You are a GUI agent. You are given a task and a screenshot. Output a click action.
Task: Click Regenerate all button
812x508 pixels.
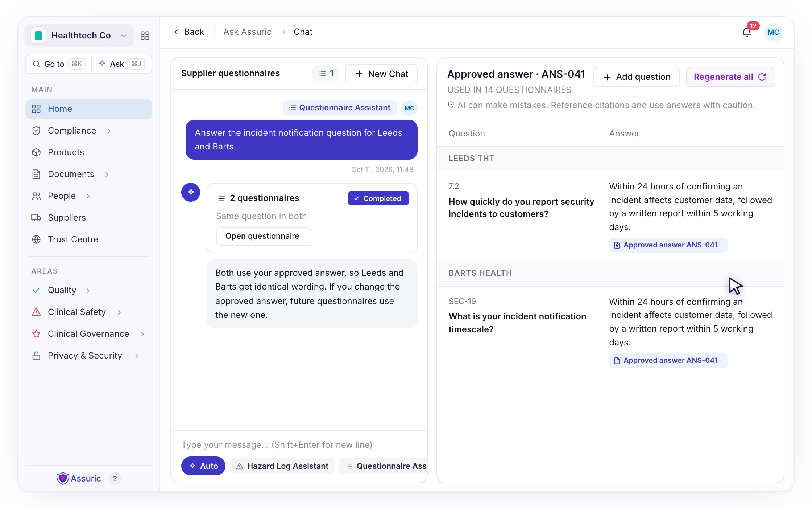(730, 77)
